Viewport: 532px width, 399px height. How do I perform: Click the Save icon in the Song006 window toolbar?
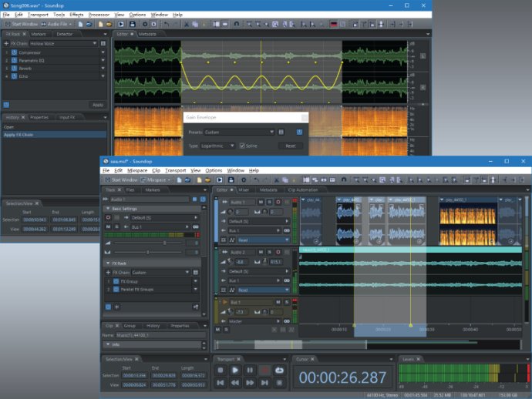[x=133, y=24]
